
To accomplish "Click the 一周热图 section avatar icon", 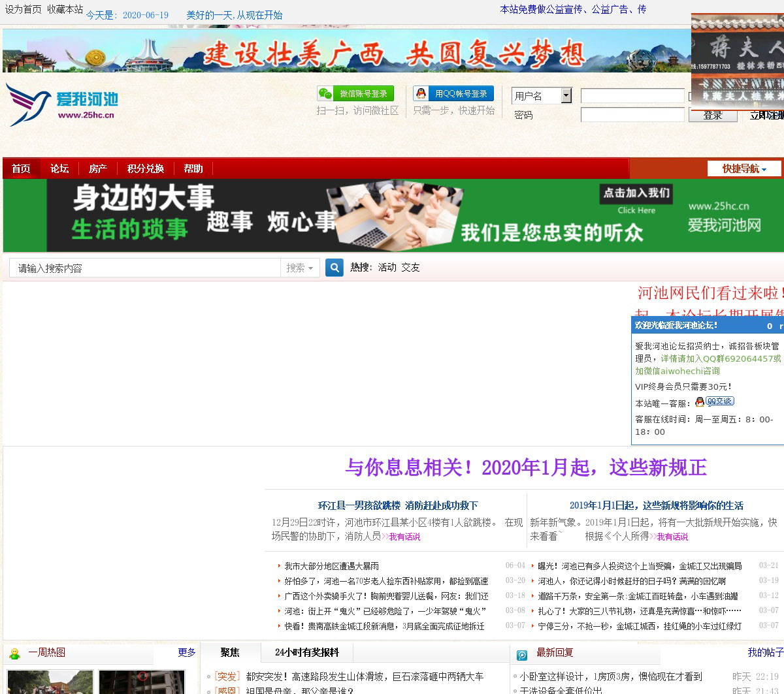I will [15, 653].
